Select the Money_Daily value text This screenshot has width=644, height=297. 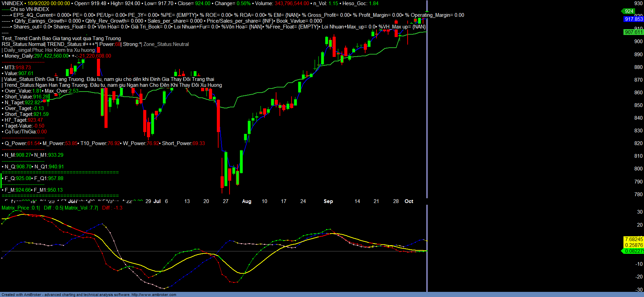pos(37,56)
